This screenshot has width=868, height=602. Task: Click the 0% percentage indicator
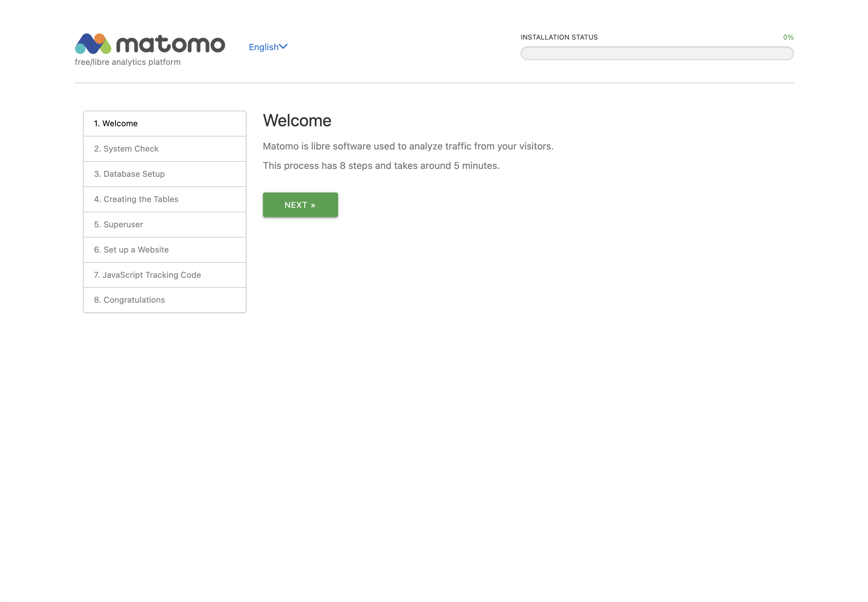788,37
